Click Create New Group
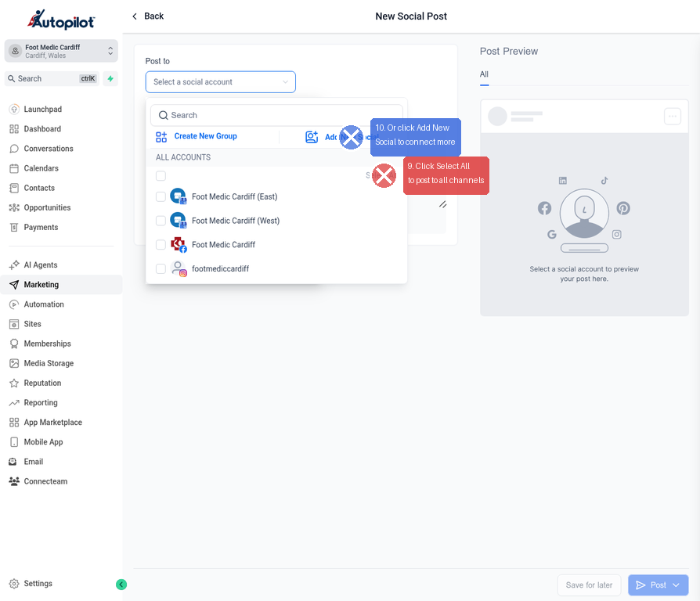Viewport: 700px width, 601px height. coord(205,136)
